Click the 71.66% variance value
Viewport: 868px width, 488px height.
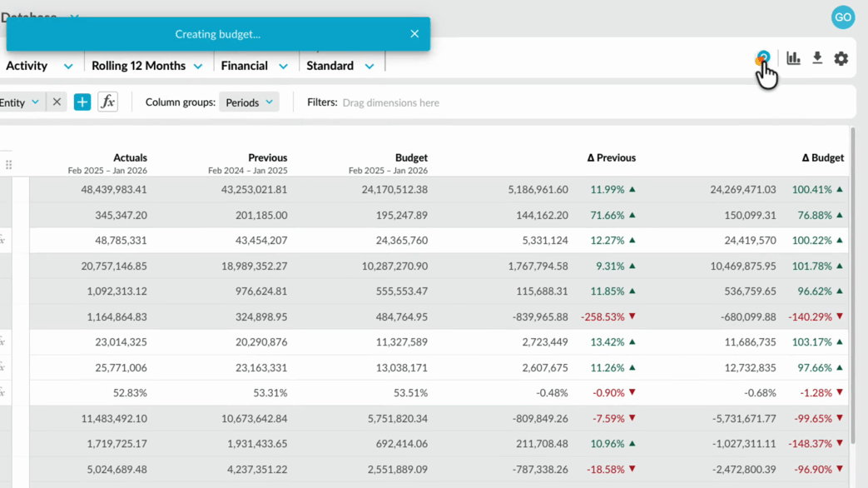pyautogui.click(x=608, y=215)
